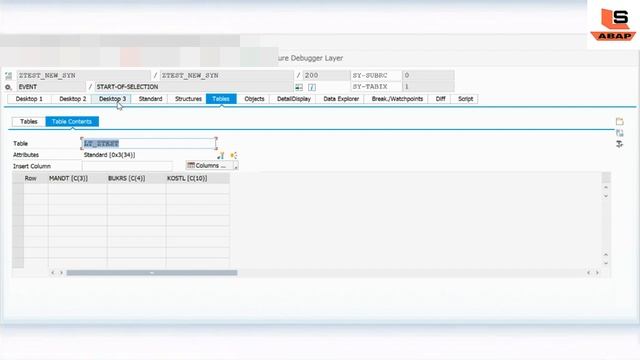The height and width of the screenshot is (360, 640).
Task: Select the Table Contents sub-tab
Action: click(x=72, y=122)
